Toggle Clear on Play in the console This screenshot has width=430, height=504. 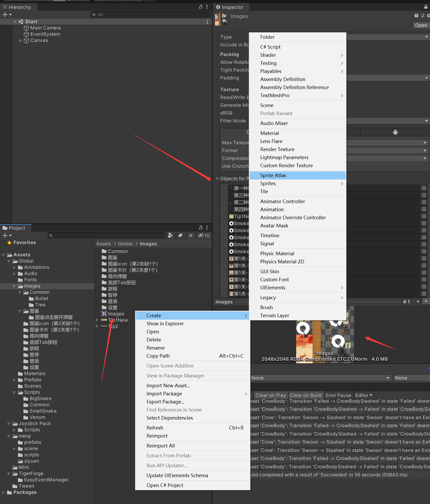(270, 395)
